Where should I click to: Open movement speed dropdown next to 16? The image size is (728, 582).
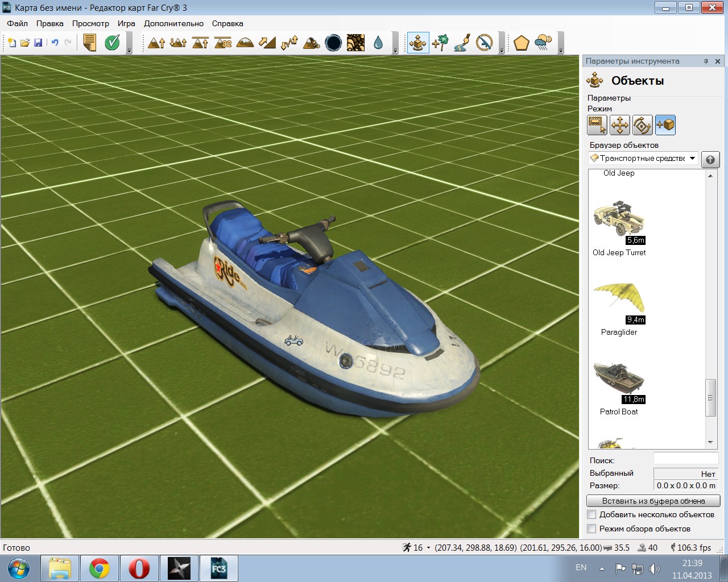pos(428,548)
